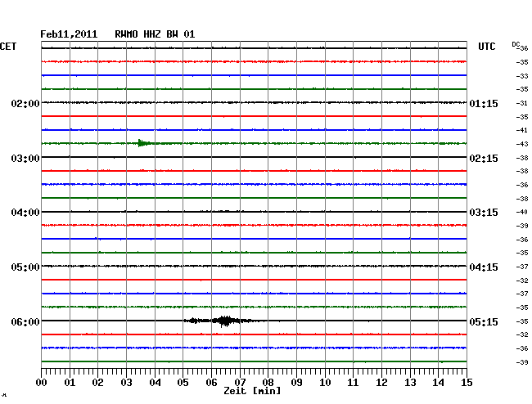Click the 09 minute axis label
Screen dimensions: 532x404
[x=296, y=383]
